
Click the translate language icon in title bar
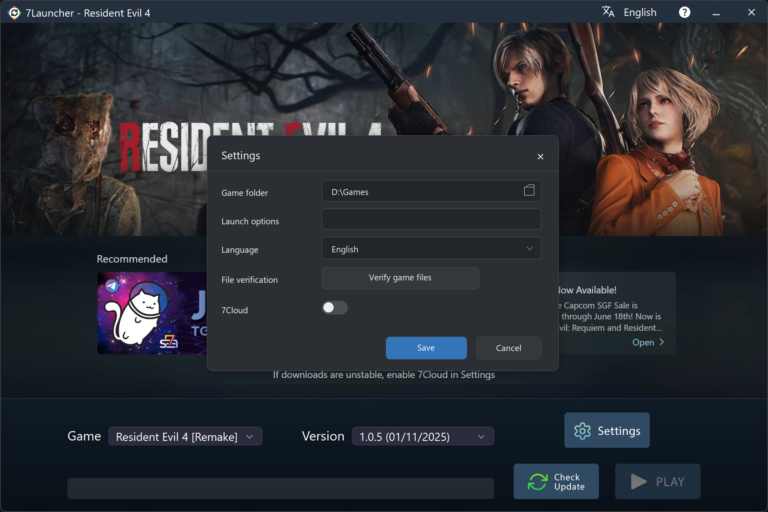click(x=608, y=12)
